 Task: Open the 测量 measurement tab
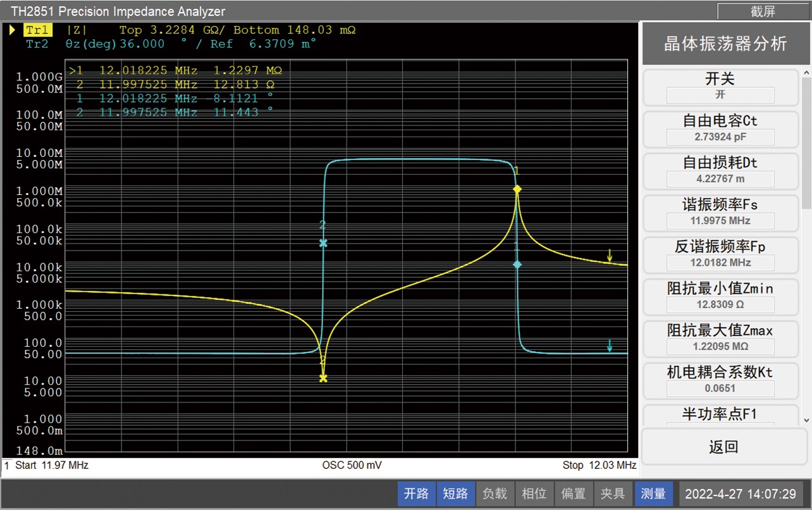click(653, 494)
